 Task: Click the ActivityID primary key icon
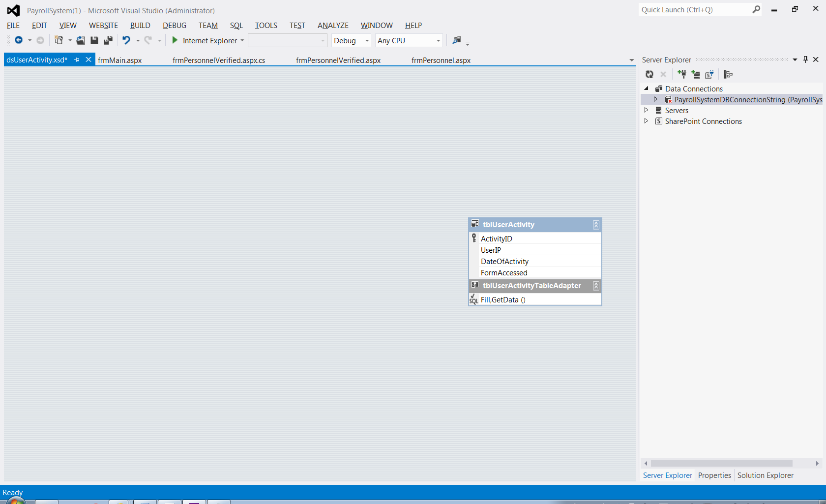pos(474,238)
